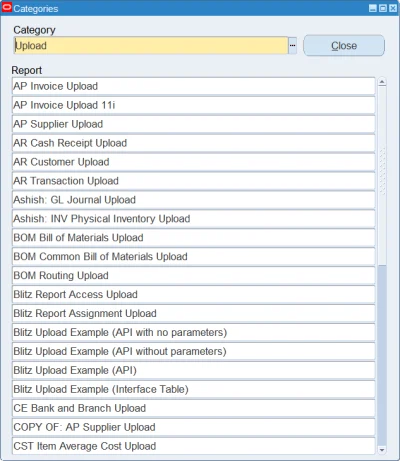Select Blitz Report Access Upload
The image size is (400, 461).
[194, 295]
